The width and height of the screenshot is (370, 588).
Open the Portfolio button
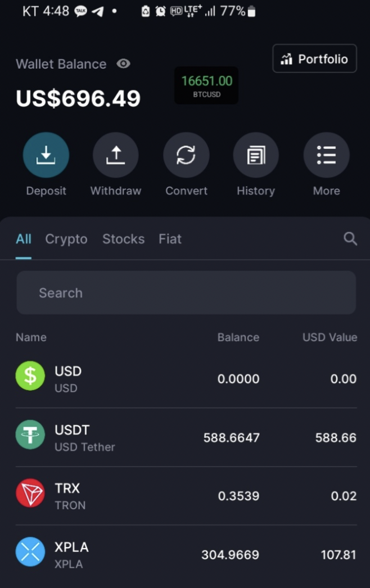314,58
